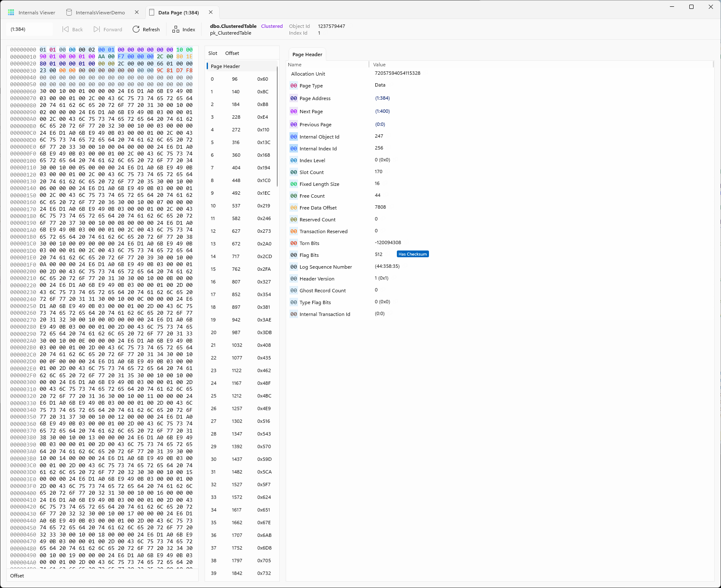Image resolution: width=721 pixels, height=588 pixels.
Task: Click the Free Count byte marker
Action: point(294,196)
